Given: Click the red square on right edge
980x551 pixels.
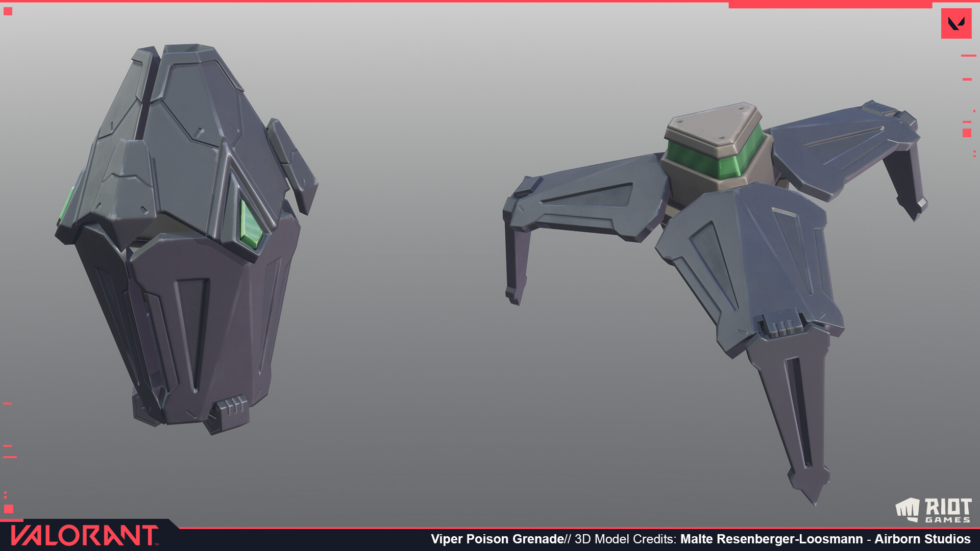Looking at the screenshot, I should click(x=967, y=133).
